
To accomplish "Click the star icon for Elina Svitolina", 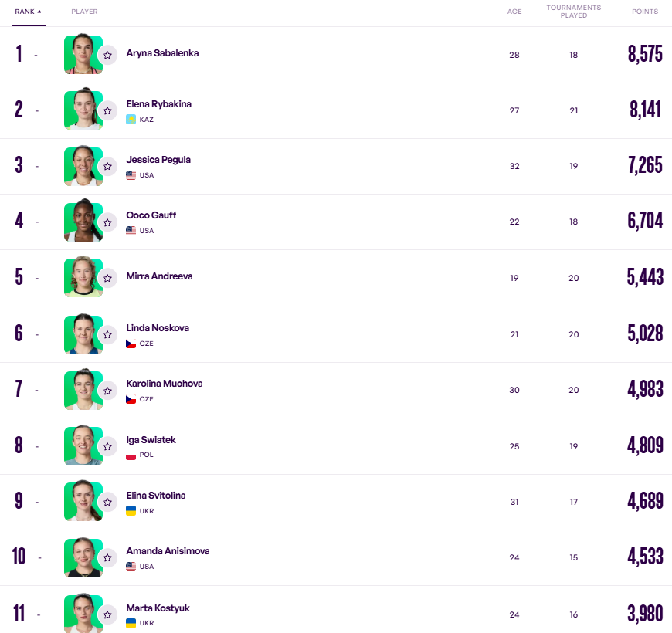I will coord(107,503).
